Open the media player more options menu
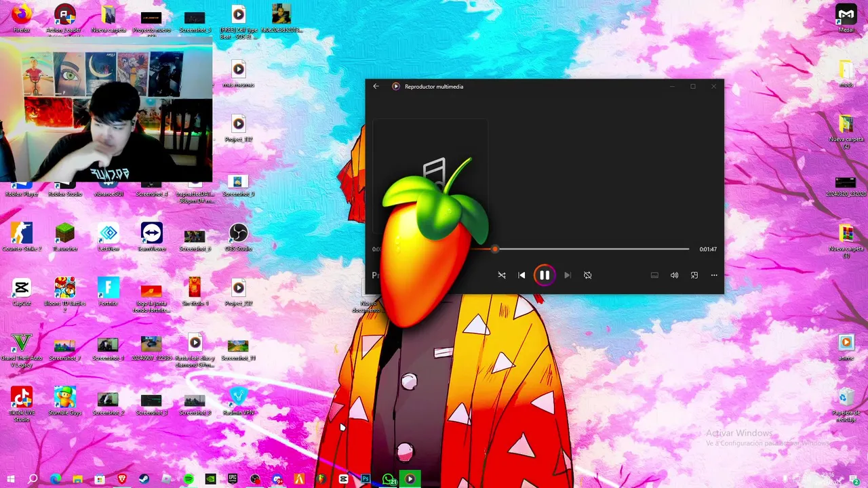Screen dimensions: 868x488 714,275
